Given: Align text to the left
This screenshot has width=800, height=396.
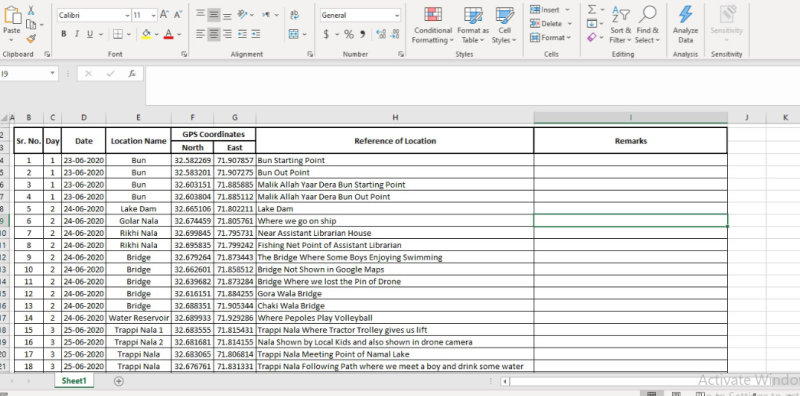Looking at the screenshot, I should pos(201,34).
